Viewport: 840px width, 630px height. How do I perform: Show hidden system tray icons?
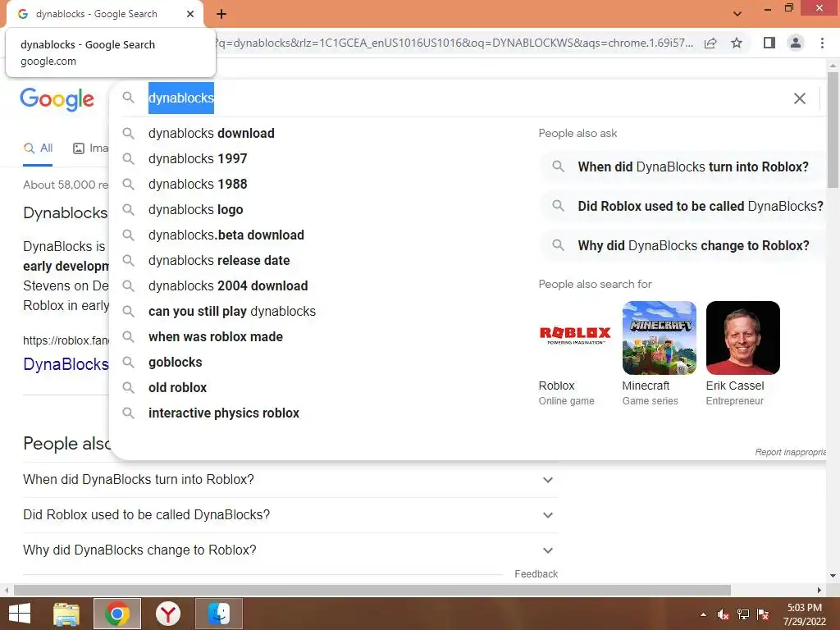pos(703,614)
